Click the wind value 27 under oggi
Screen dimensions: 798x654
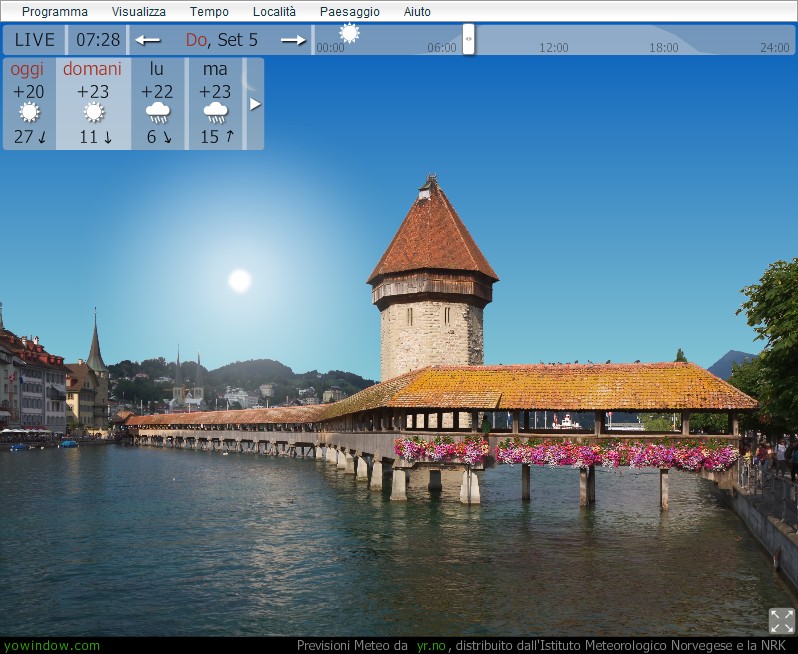pos(24,137)
